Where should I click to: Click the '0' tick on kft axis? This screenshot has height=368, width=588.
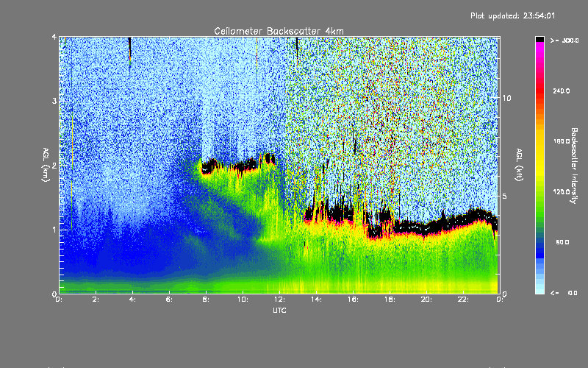click(x=504, y=294)
